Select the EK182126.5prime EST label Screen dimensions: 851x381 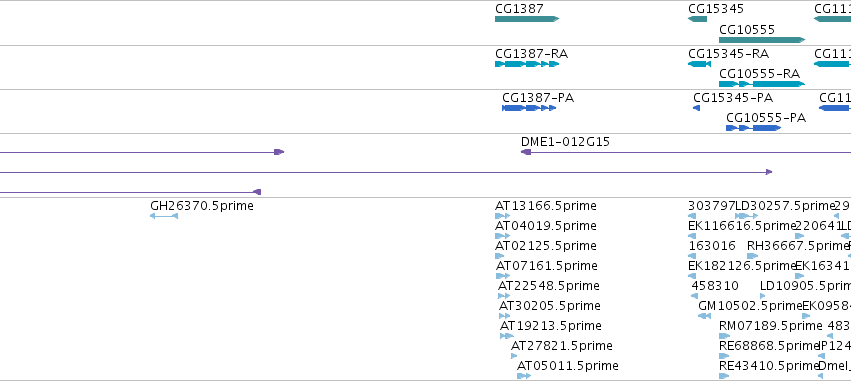click(741, 266)
